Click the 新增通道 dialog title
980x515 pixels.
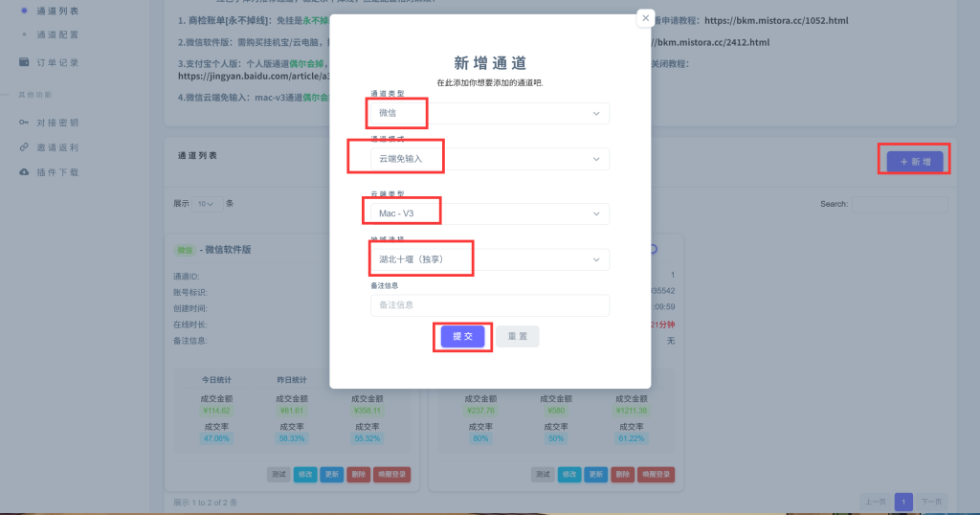490,63
